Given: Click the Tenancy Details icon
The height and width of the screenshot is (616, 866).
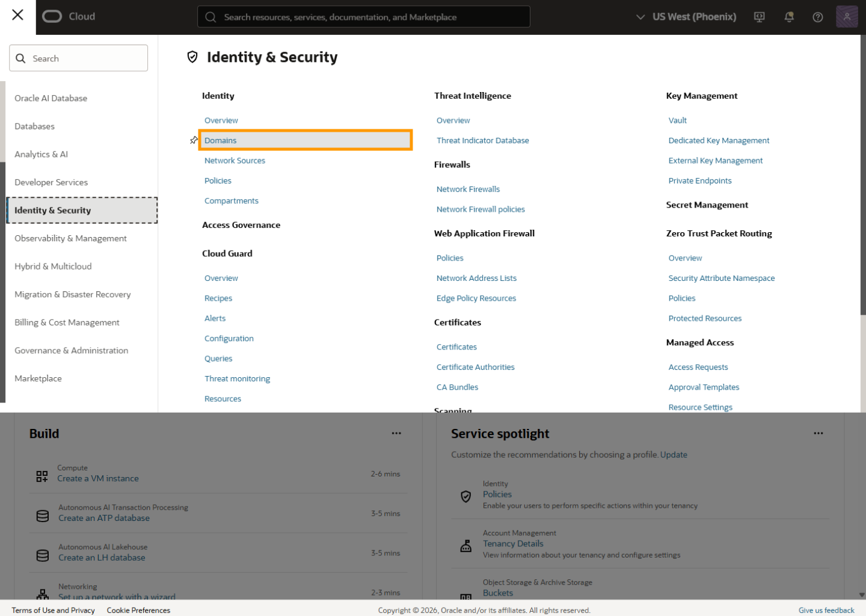Looking at the screenshot, I should pyautogui.click(x=466, y=546).
